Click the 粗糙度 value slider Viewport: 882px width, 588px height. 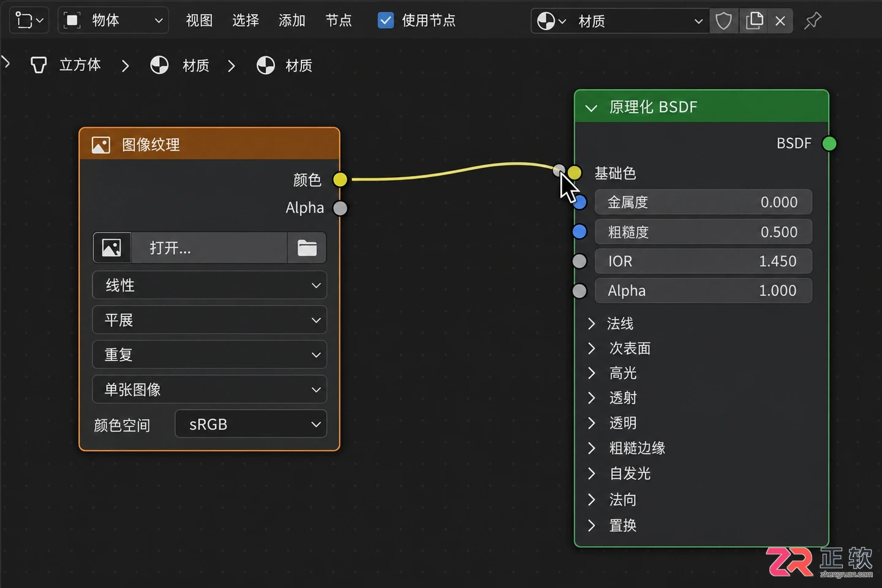pos(703,232)
